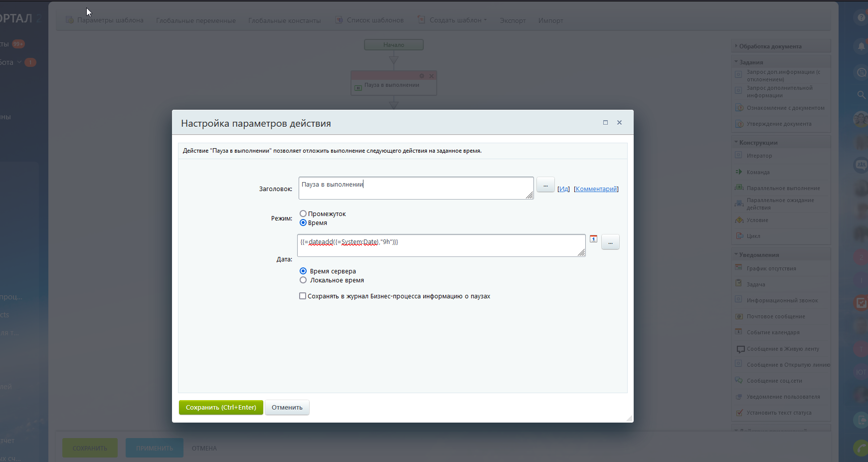Screen dimensions: 868x462
Task: Click the Итератор action icon
Action: [x=739, y=156]
